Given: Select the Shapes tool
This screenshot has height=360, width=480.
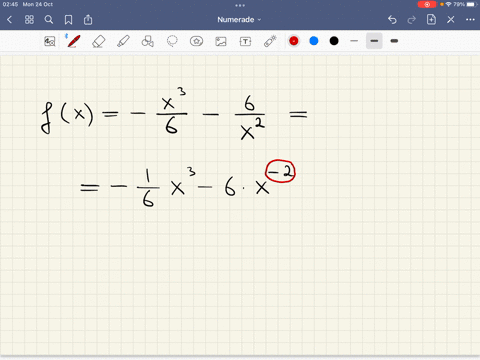Looking at the screenshot, I should [148, 41].
